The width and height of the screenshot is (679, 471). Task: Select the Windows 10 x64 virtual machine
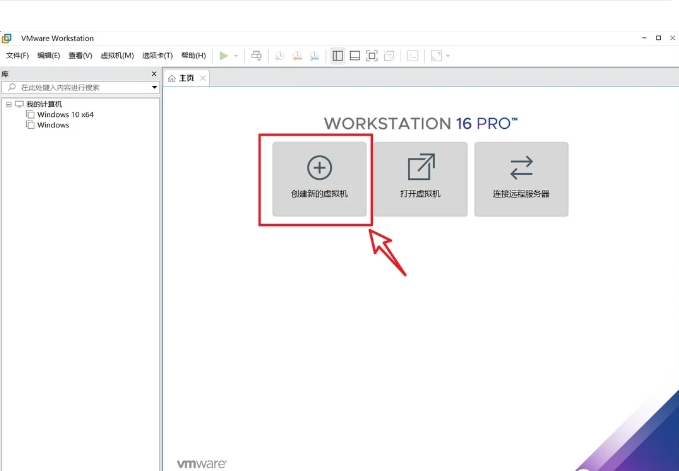[x=65, y=115]
